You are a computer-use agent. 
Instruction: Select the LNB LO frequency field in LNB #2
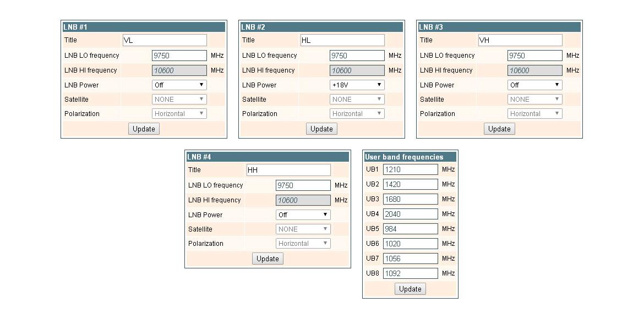pyautogui.click(x=357, y=55)
